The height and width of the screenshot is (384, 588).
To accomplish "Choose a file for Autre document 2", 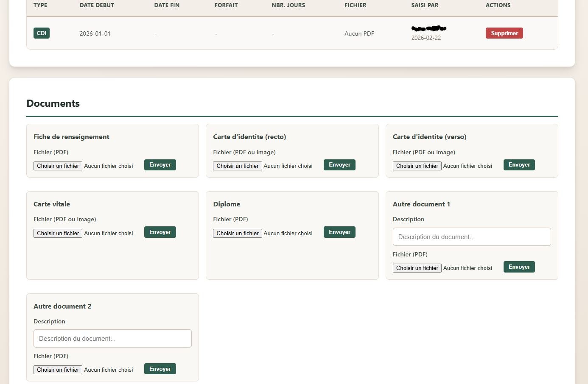I will 58,370.
